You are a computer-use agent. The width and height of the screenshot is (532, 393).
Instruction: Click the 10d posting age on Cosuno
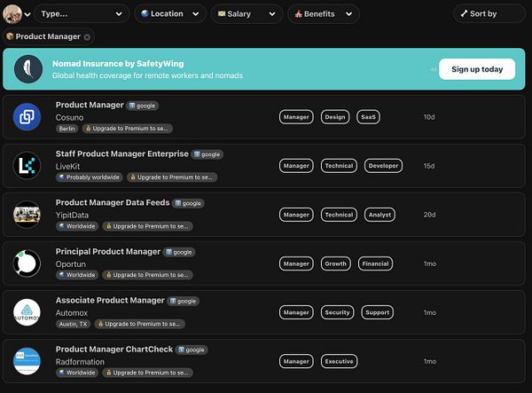429,117
